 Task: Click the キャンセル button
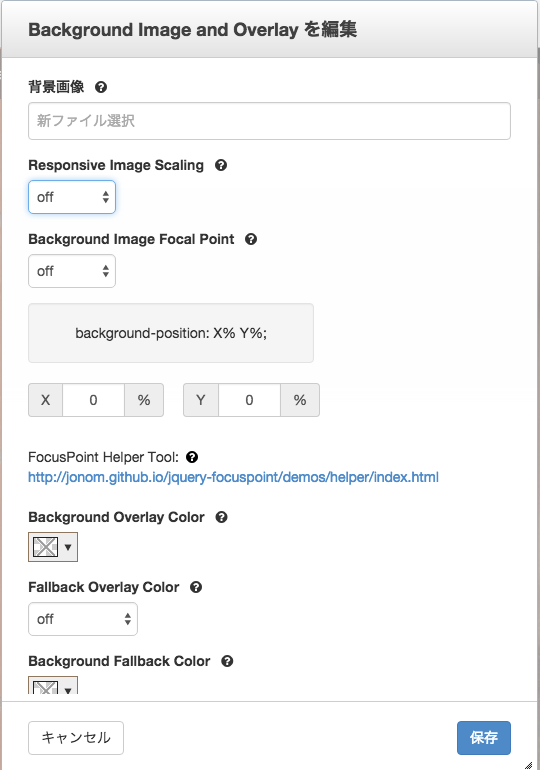pos(76,738)
